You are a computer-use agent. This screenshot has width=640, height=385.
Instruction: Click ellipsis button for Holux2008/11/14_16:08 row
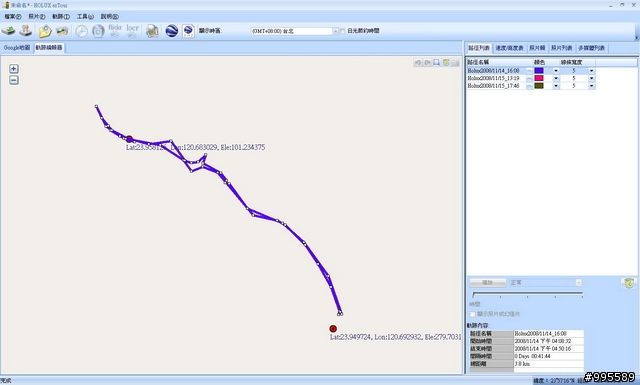[x=529, y=71]
